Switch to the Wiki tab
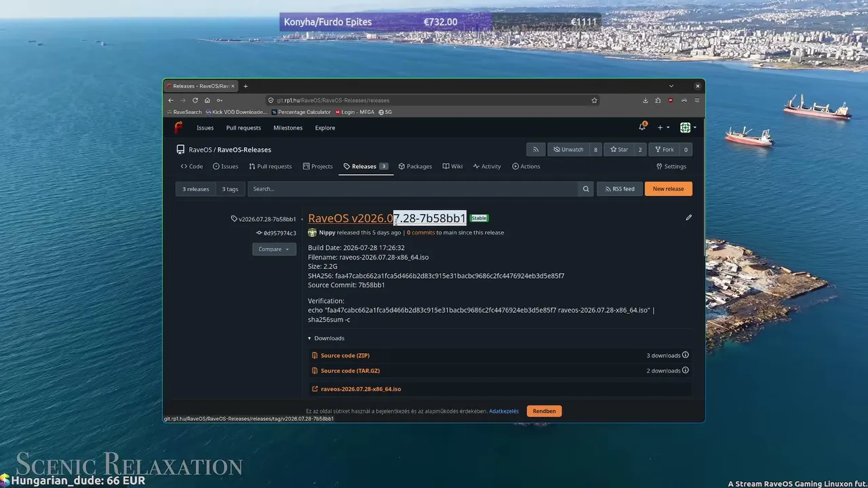Screen dimensions: 868x488 click(452, 166)
